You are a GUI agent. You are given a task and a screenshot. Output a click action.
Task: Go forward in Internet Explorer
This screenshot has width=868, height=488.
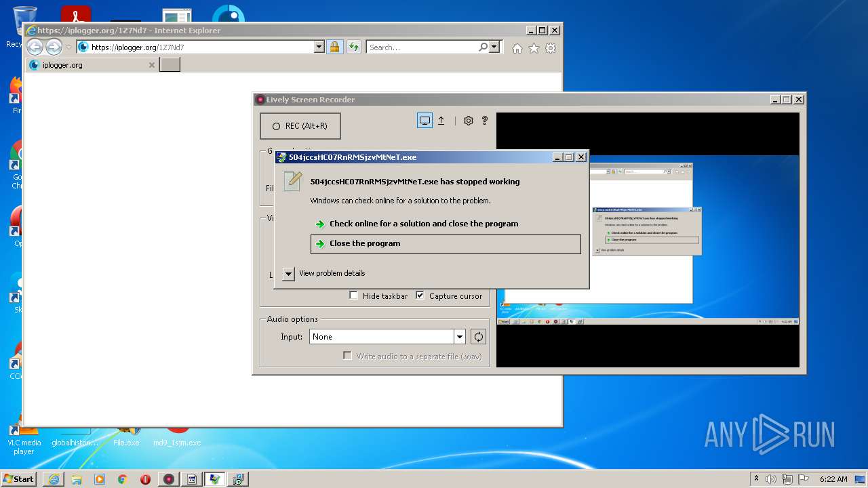point(54,47)
